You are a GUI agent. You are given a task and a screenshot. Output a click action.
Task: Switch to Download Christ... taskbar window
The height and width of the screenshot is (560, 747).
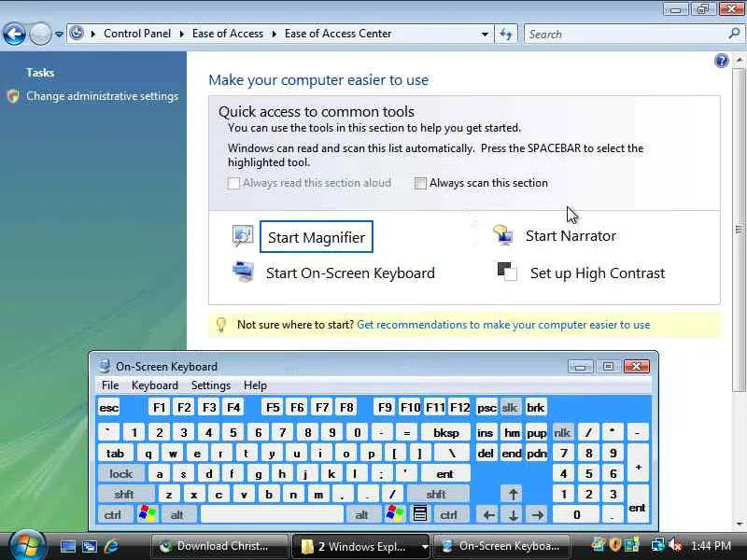[219, 546]
